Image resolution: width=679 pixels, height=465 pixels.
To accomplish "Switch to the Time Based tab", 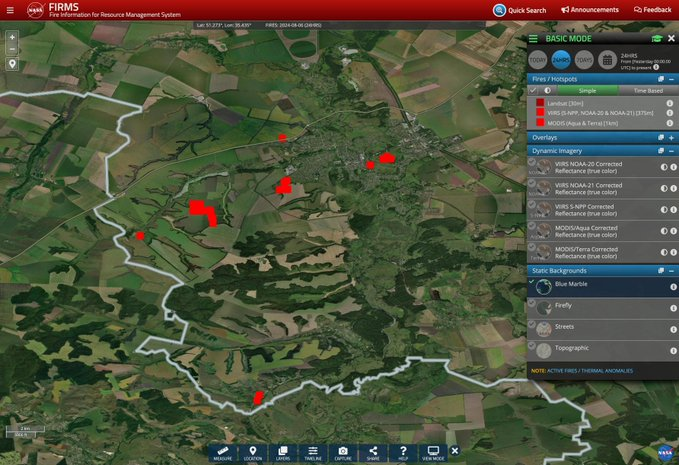I will 648,90.
